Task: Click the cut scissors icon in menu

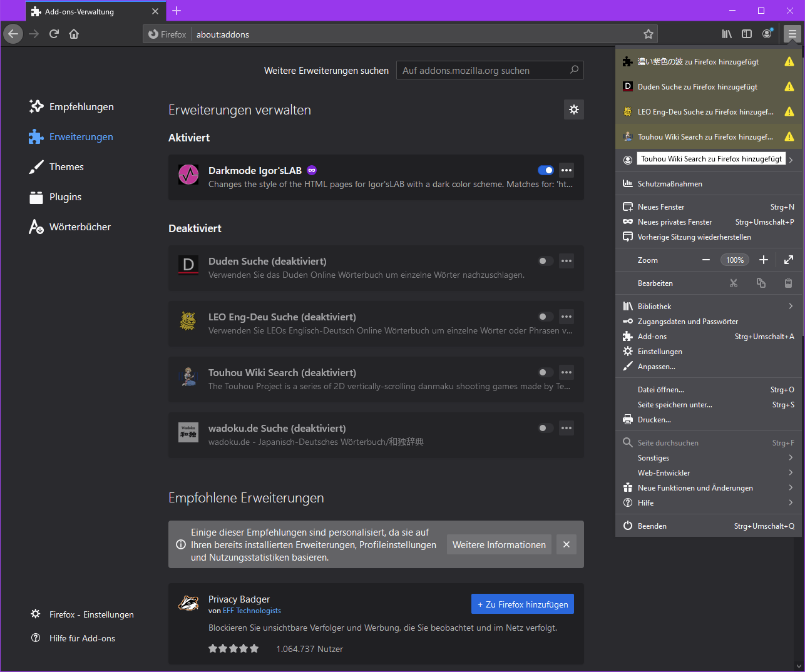Action: [x=734, y=283]
